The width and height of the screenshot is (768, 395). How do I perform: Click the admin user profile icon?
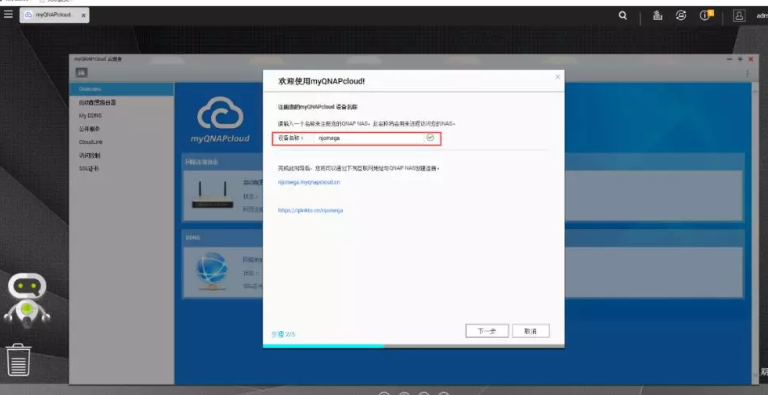pyautogui.click(x=739, y=16)
